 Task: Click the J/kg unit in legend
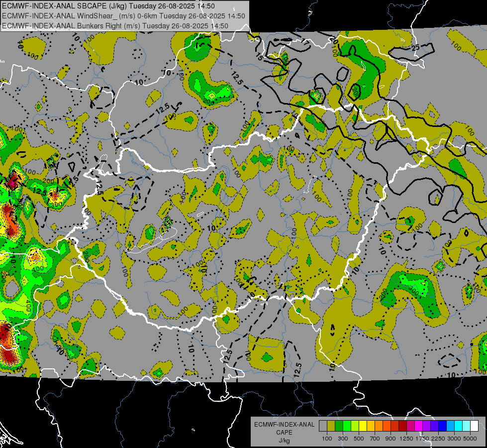284,441
